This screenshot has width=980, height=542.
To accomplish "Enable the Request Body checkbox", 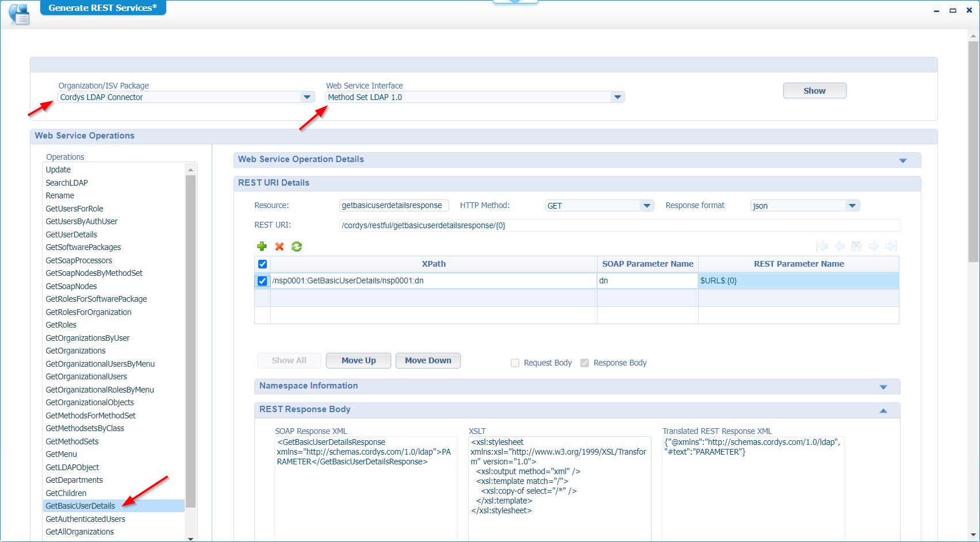I will coord(515,363).
